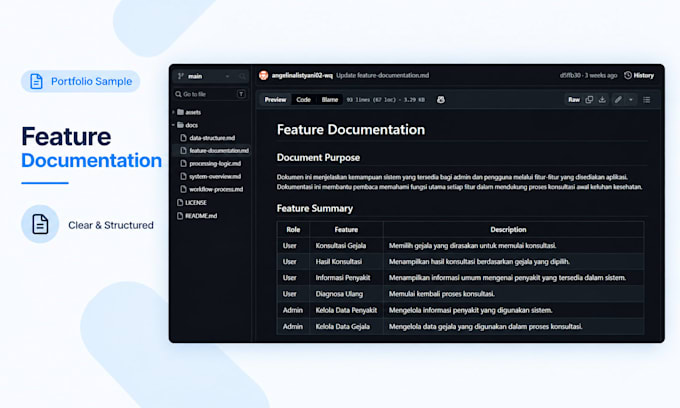The width and height of the screenshot is (680, 408).
Task: Open more edit options dropdown arrow
Action: (631, 100)
